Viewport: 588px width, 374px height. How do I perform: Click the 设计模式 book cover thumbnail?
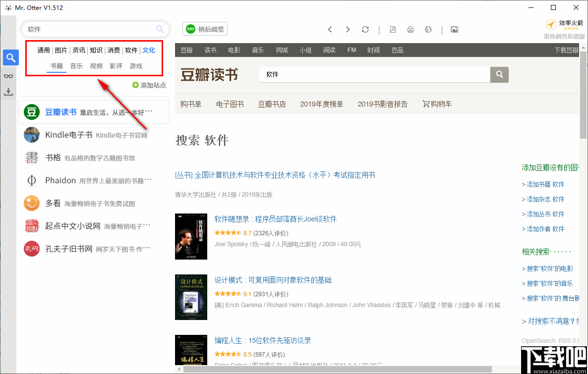(191, 297)
